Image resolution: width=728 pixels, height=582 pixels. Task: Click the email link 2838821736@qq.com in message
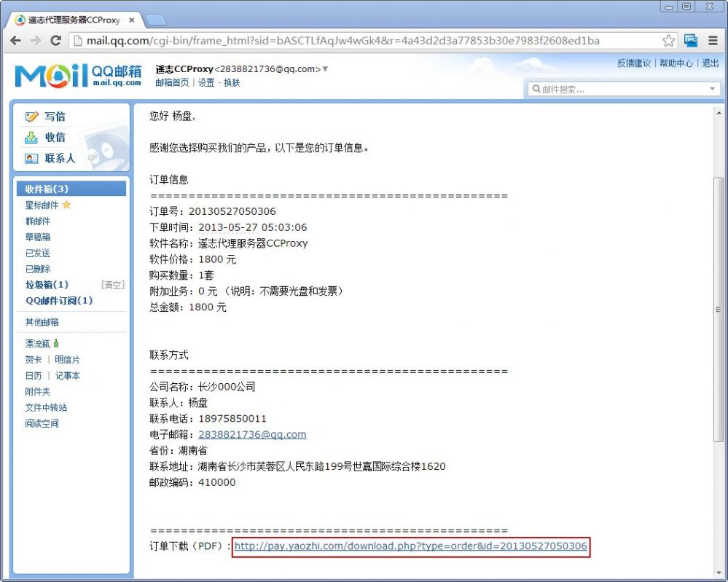point(252,434)
